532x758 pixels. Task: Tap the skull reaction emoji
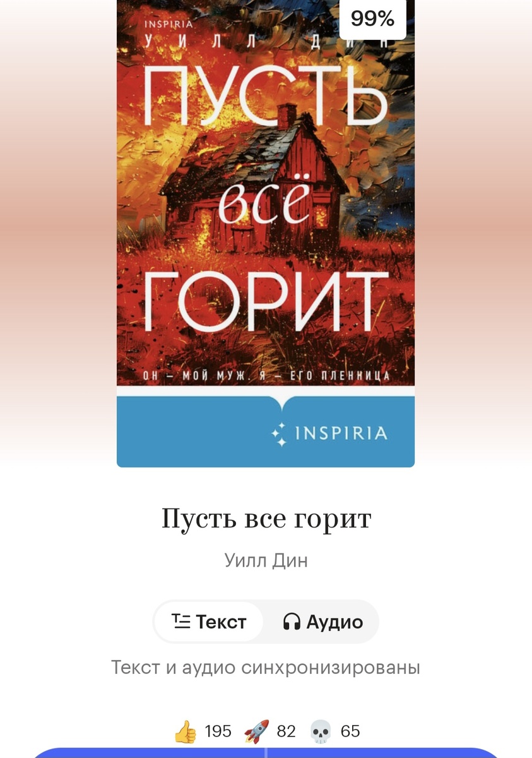(321, 731)
